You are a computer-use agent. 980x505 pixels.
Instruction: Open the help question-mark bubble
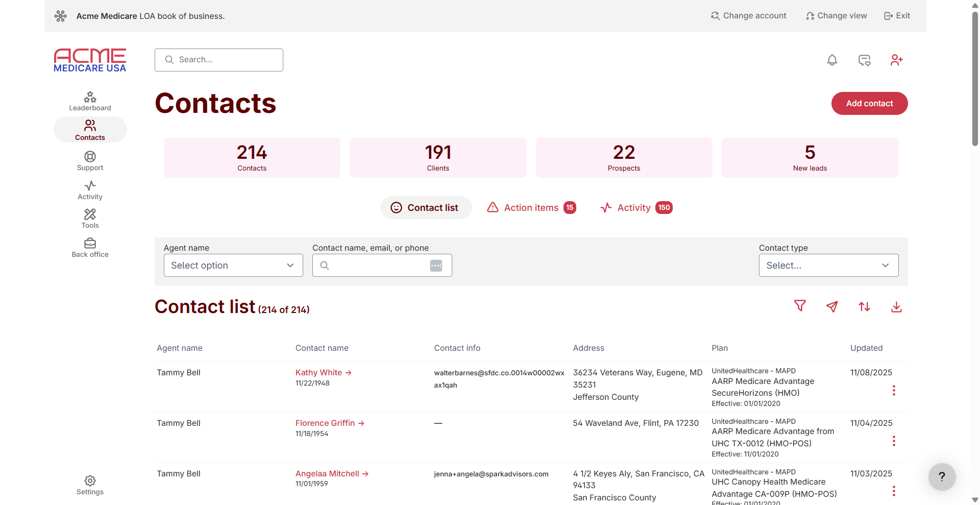coord(942,477)
